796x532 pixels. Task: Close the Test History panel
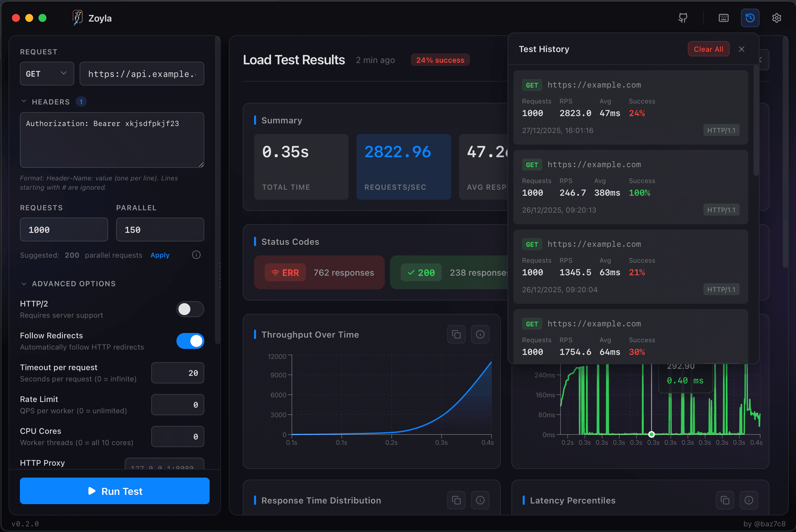click(x=742, y=49)
